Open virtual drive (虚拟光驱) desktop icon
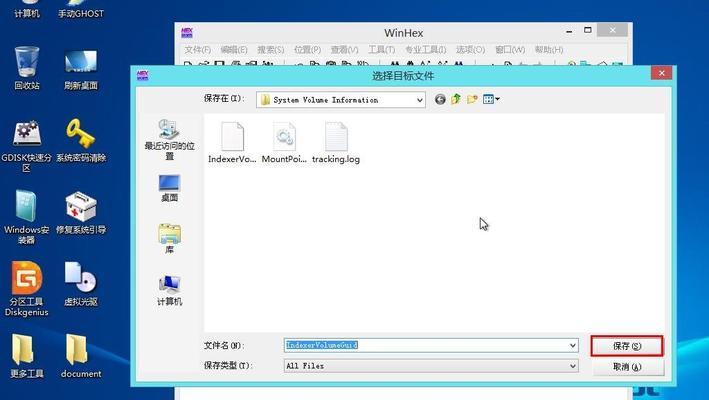 click(81, 284)
